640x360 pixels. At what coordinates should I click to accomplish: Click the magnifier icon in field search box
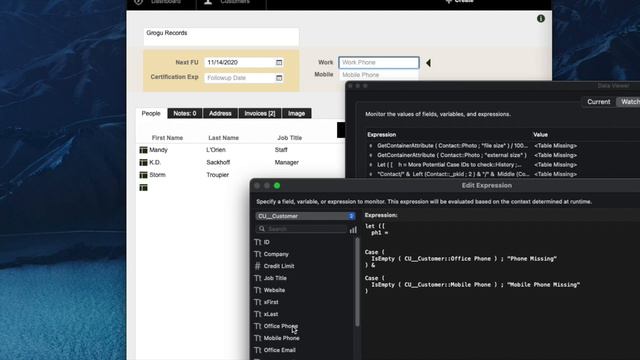262,229
